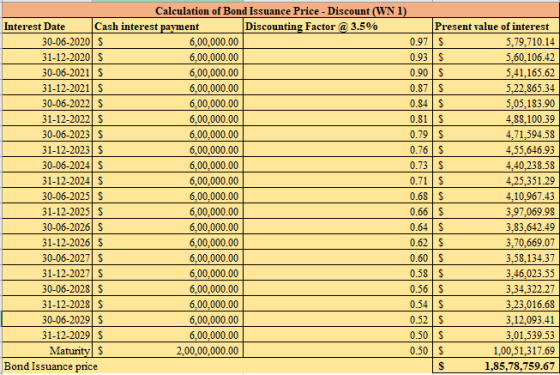The height and width of the screenshot is (375, 560).
Task: Select the present value 3,70,669.07
Action: pos(496,242)
